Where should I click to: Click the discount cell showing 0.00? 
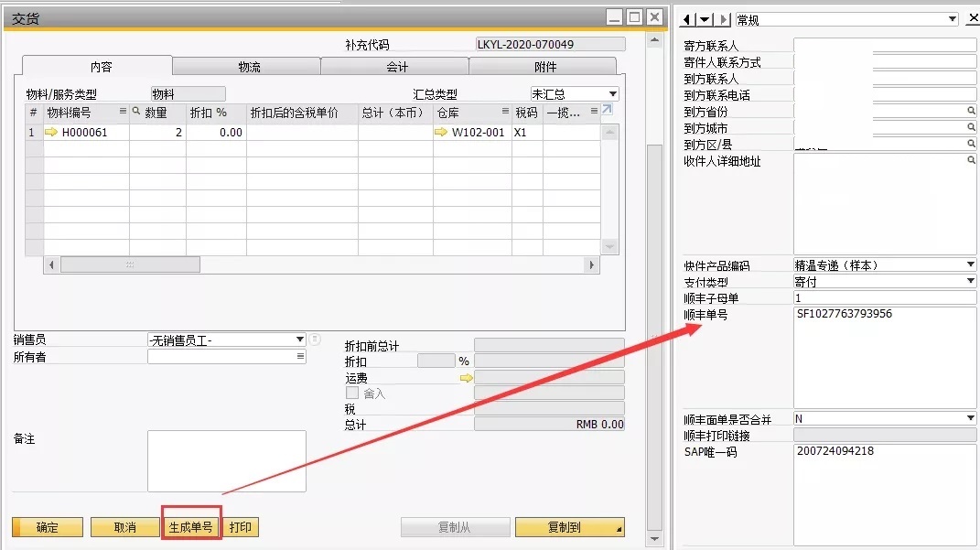click(x=216, y=132)
